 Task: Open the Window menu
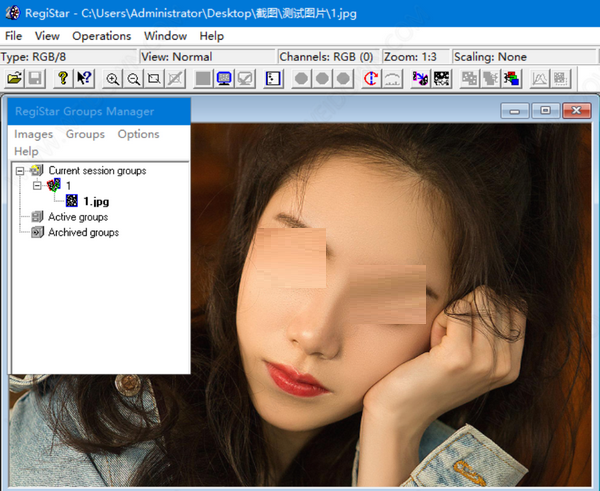tap(165, 36)
